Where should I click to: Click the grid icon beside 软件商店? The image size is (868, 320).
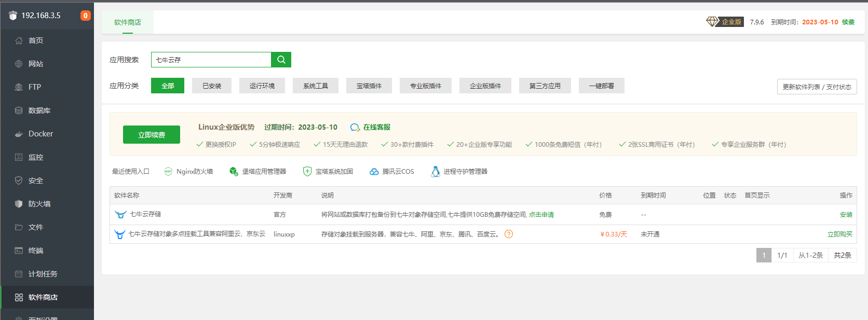tap(19, 297)
